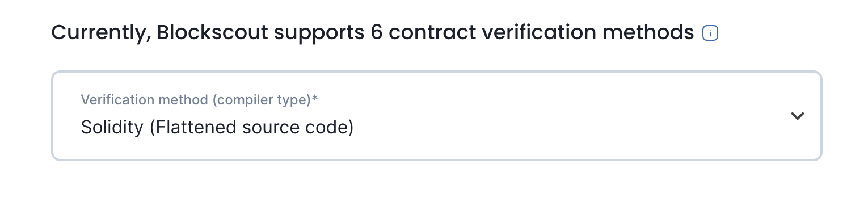Click the word 'Blockscout' in the heading

pyautogui.click(x=212, y=33)
